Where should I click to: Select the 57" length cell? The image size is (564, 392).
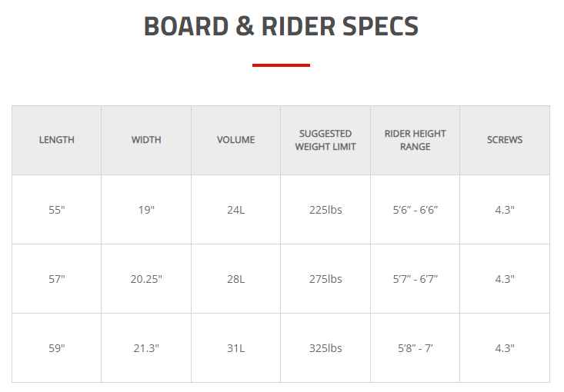coord(56,279)
